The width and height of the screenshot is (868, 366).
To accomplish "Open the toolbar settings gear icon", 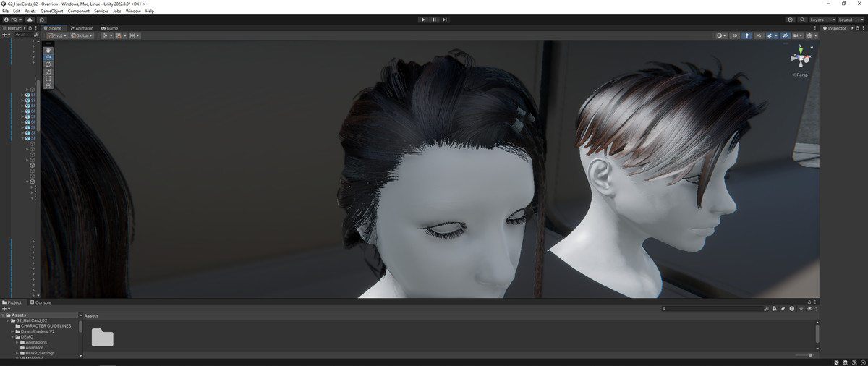I will click(42, 20).
